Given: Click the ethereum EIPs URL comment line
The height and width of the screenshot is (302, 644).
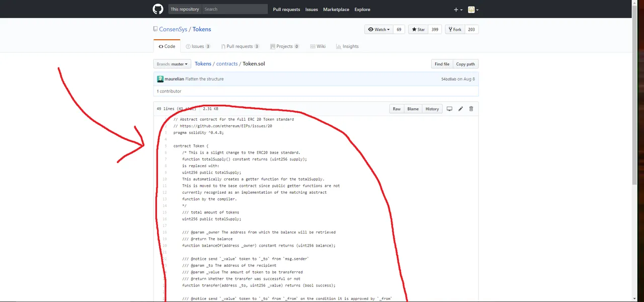Looking at the screenshot, I should 223,126.
